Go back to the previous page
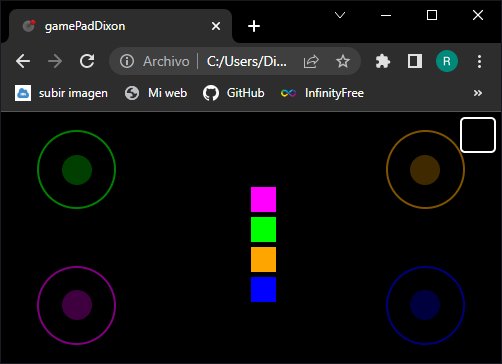This screenshot has width=502, height=364. [23, 61]
